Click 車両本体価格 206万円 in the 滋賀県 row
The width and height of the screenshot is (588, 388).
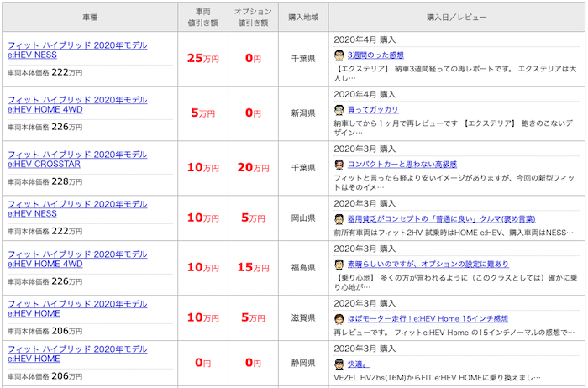tap(45, 331)
